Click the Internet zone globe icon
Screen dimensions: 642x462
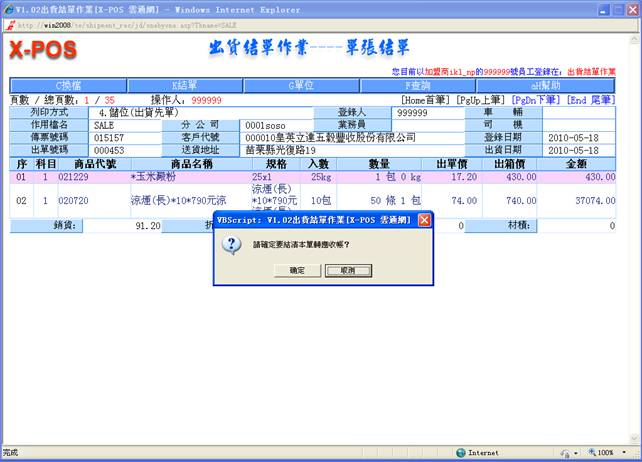(461, 453)
